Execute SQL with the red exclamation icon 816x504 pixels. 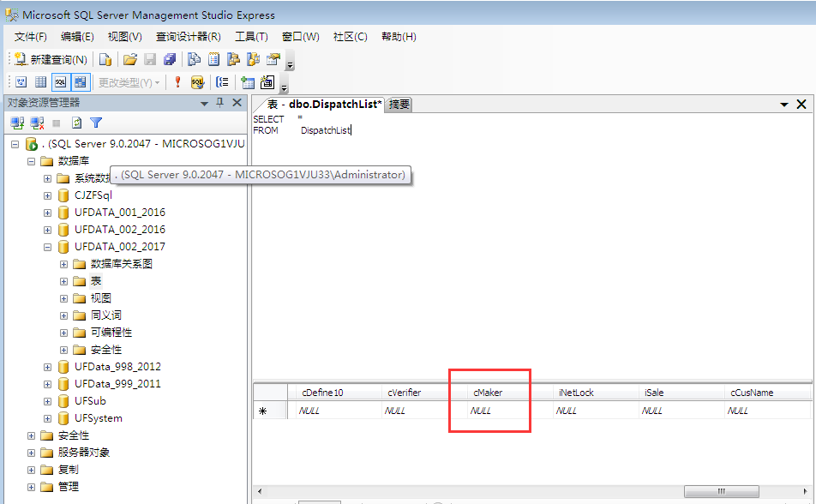click(177, 82)
